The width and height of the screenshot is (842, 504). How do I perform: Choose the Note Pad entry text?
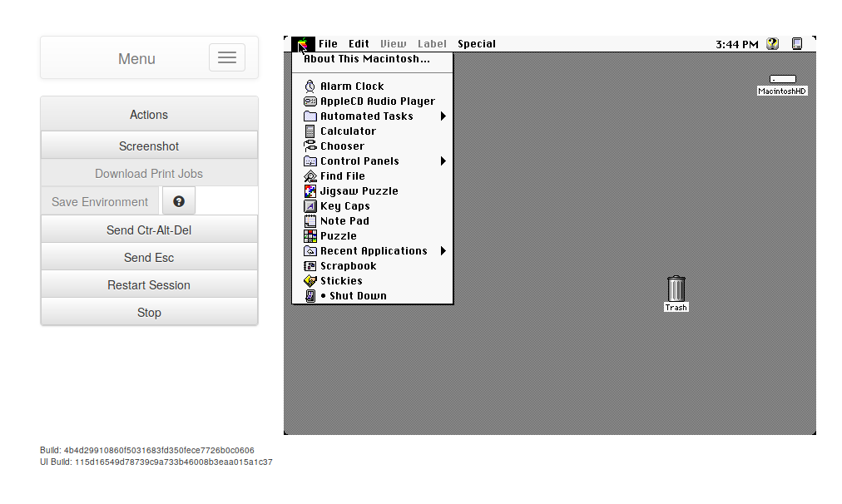(344, 220)
